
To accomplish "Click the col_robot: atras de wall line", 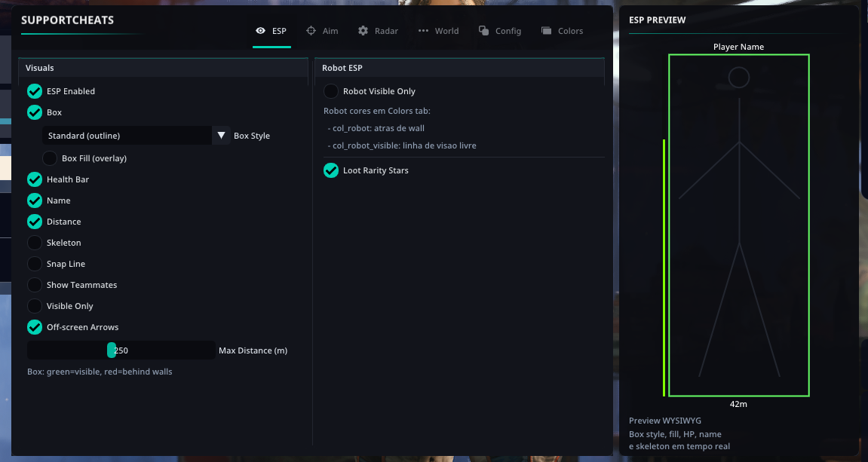I will point(376,128).
